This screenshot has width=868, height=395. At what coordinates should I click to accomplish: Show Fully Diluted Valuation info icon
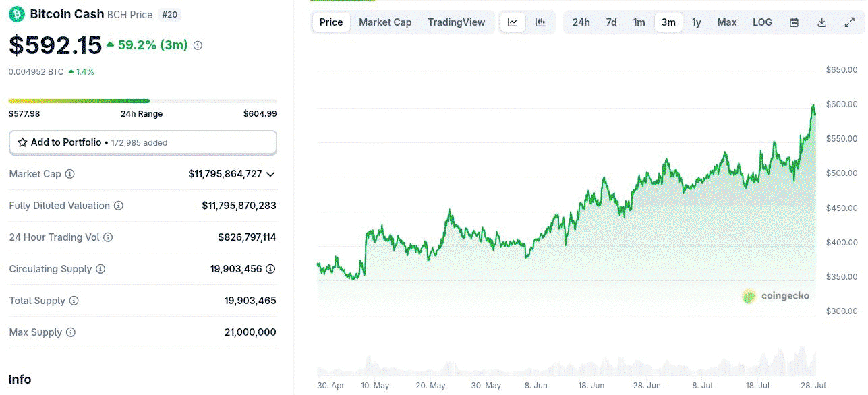[x=119, y=206]
